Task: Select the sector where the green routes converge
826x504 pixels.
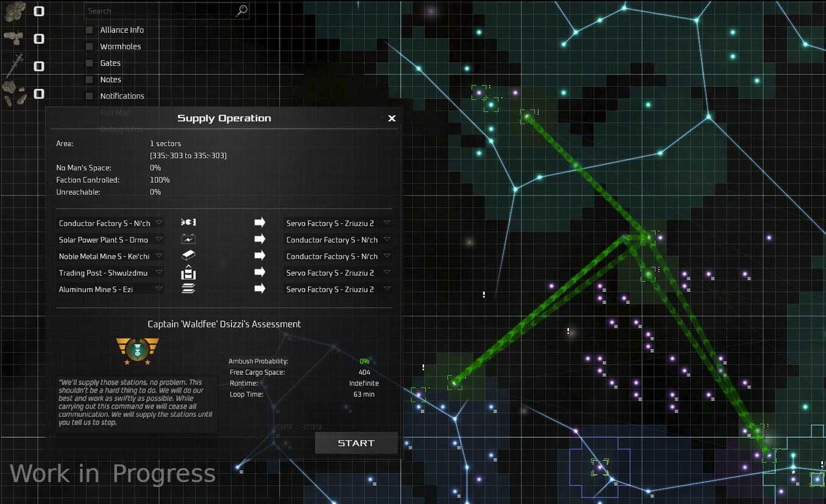Action: tap(649, 237)
